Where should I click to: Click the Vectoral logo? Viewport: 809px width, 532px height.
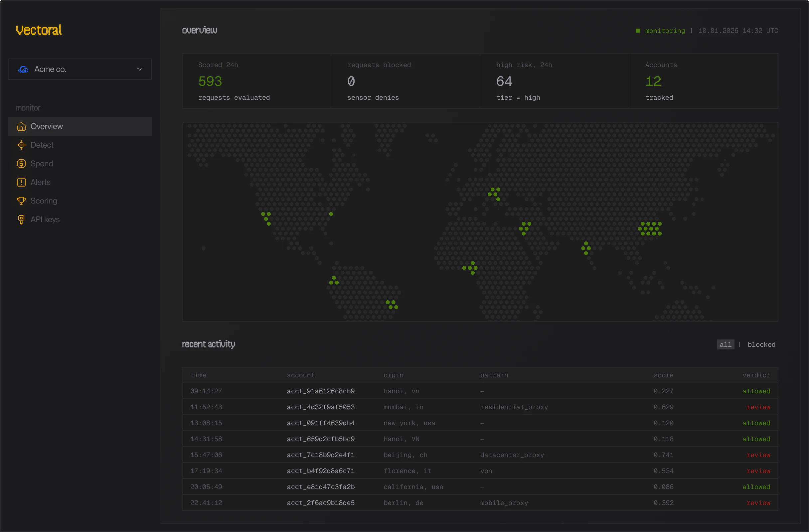[39, 30]
